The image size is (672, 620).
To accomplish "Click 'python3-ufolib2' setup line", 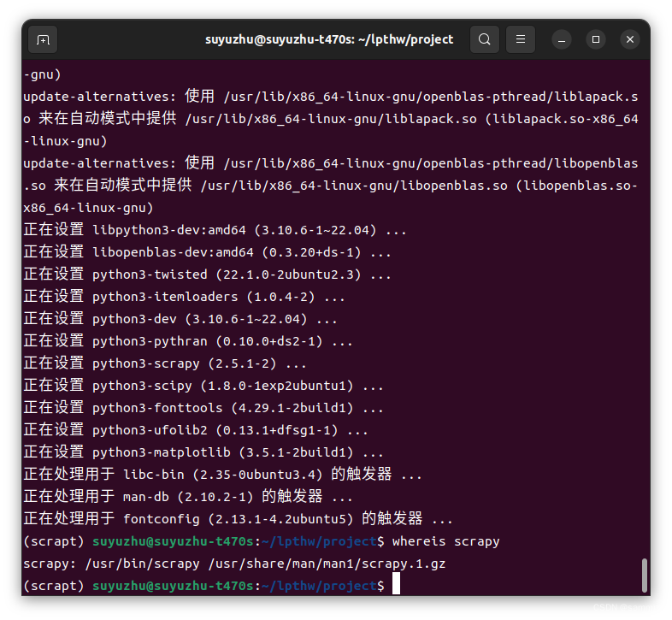I will tap(196, 430).
